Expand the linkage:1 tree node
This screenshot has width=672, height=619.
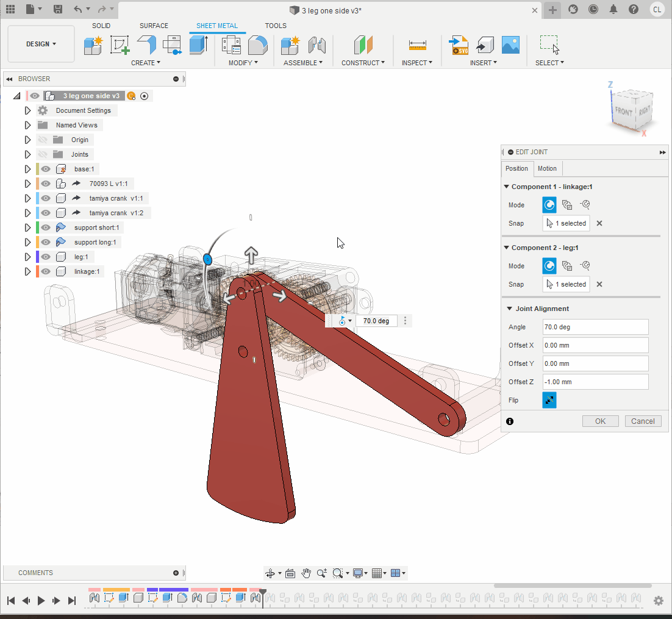[27, 271]
